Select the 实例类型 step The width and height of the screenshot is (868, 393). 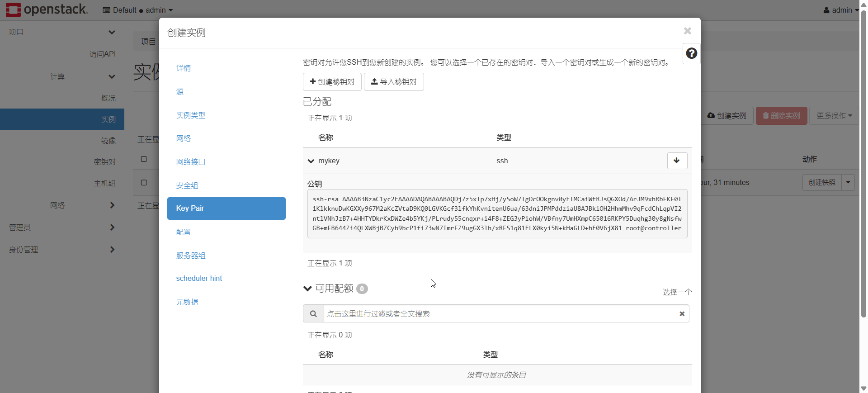point(191,115)
